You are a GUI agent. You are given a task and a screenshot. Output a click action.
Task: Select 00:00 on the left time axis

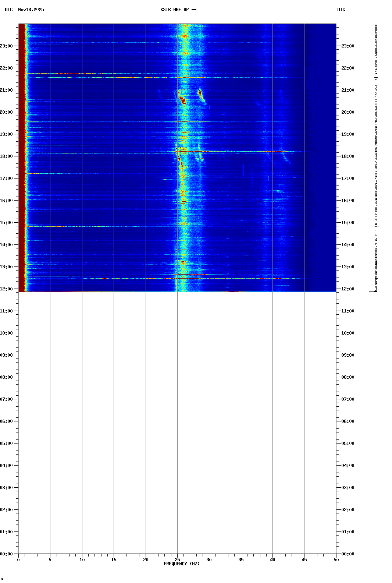click(x=6, y=554)
